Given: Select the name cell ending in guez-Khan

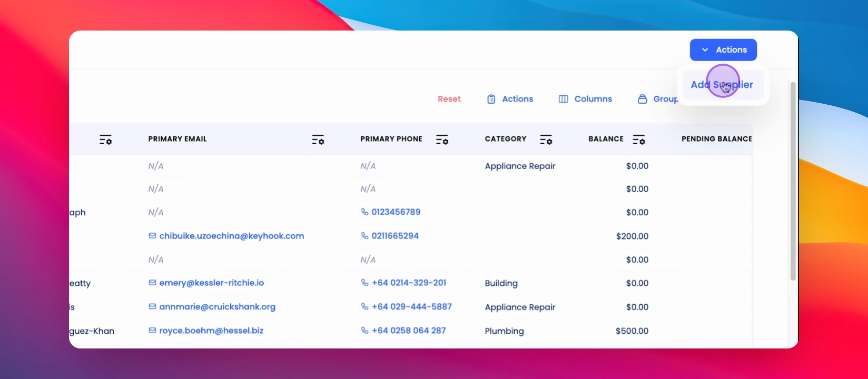Looking at the screenshot, I should pyautogui.click(x=92, y=331).
